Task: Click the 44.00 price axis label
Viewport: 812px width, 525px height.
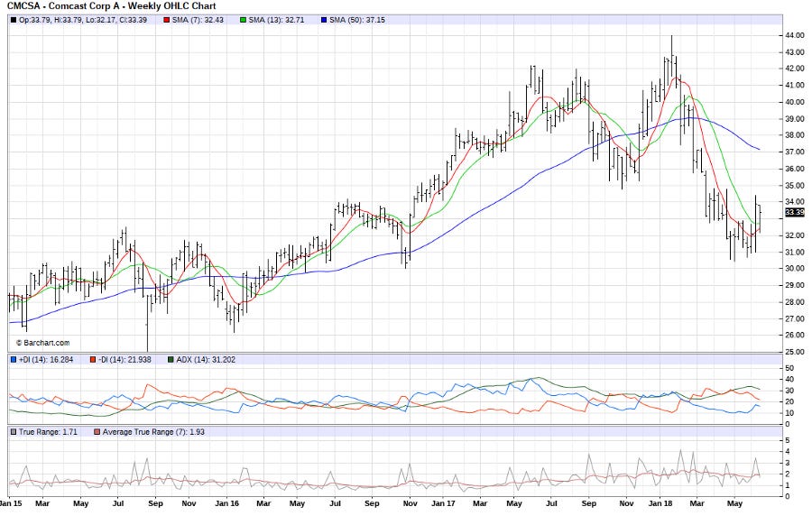Action: (794, 35)
